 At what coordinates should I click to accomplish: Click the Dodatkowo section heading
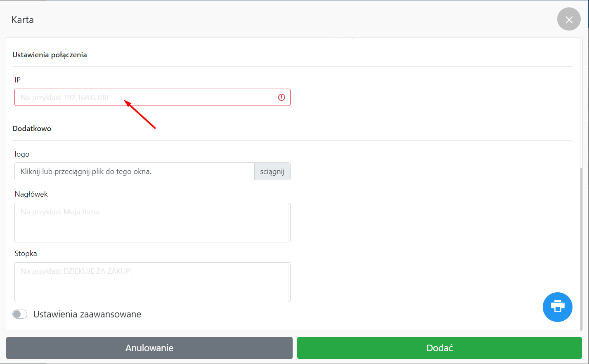pos(32,129)
